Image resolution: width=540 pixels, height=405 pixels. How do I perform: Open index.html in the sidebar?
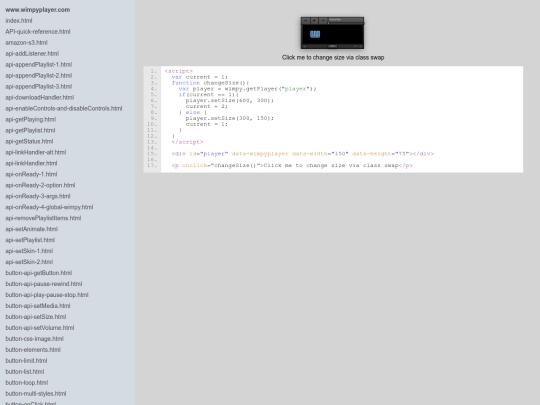pos(19,21)
